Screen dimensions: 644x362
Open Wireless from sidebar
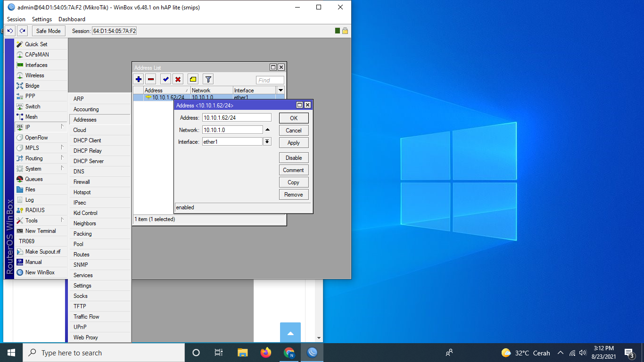[41, 75]
